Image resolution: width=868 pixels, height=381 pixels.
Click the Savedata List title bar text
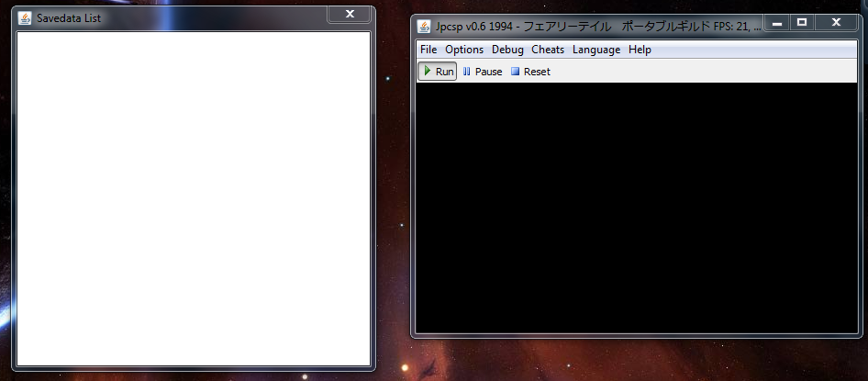(69, 18)
